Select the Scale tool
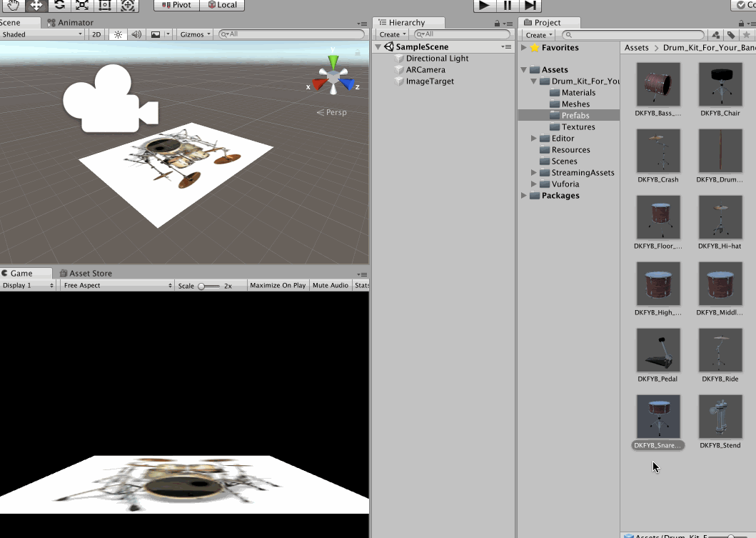Image resolution: width=756 pixels, height=538 pixels. coord(82,5)
